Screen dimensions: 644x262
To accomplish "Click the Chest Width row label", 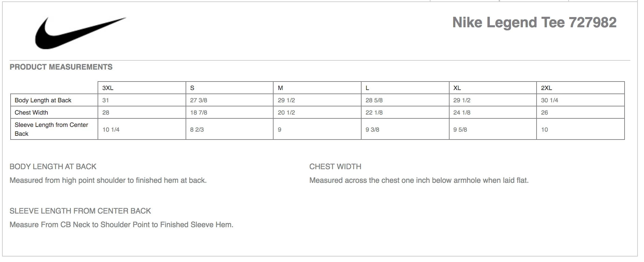I will pyautogui.click(x=31, y=113).
